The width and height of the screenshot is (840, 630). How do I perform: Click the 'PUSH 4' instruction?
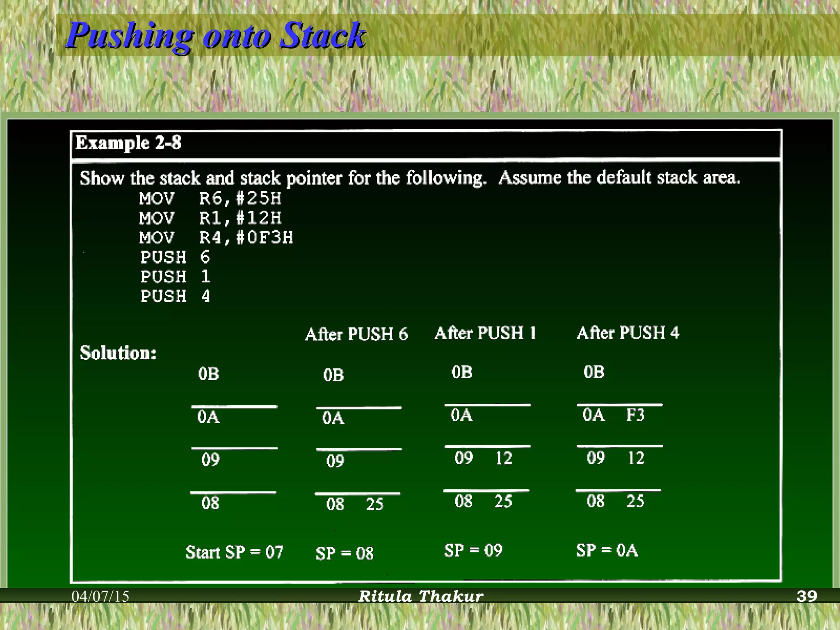[175, 296]
